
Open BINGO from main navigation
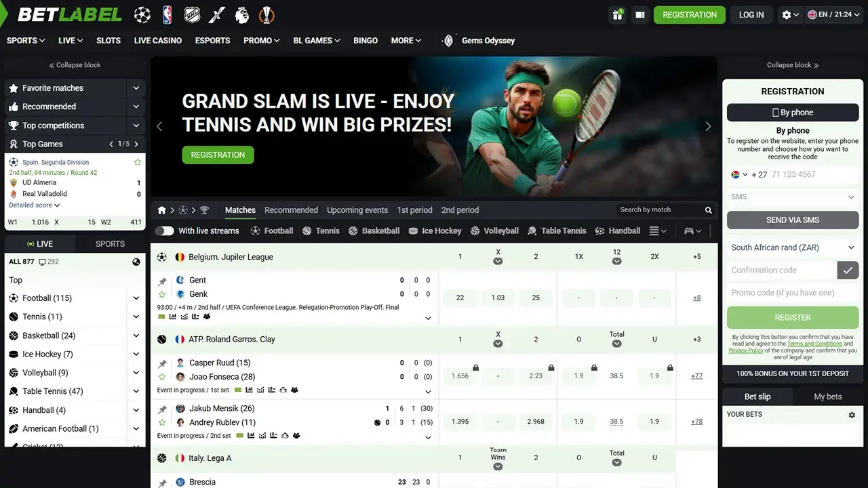tap(366, 41)
